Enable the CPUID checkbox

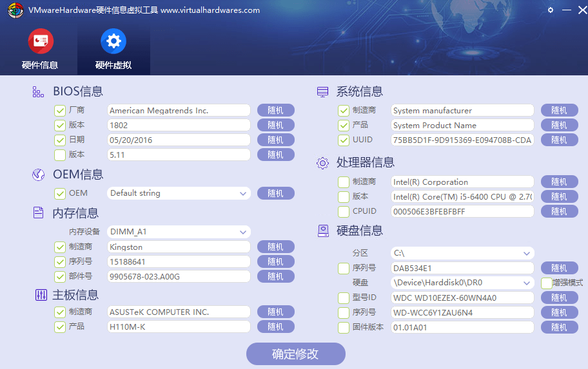click(x=344, y=211)
